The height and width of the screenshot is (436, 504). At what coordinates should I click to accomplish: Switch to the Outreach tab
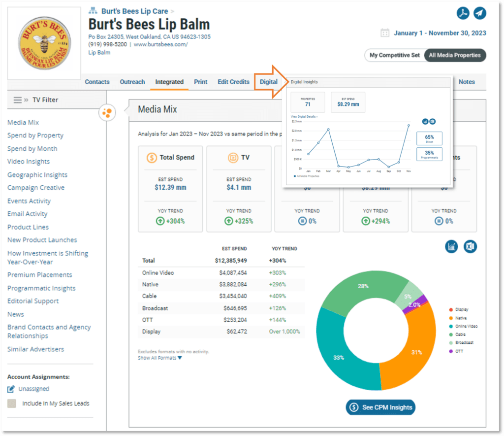[132, 82]
